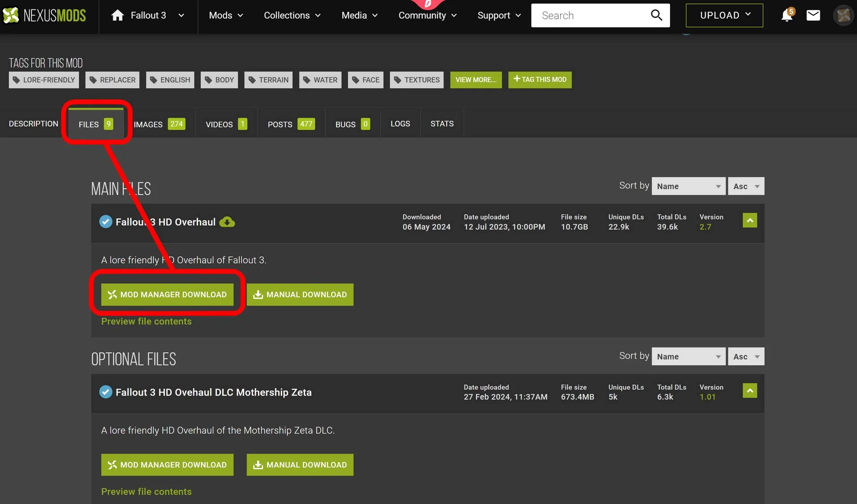Screen dimensions: 857x504
Task: Click the 39.6k total downloads value
Action: click(667, 227)
